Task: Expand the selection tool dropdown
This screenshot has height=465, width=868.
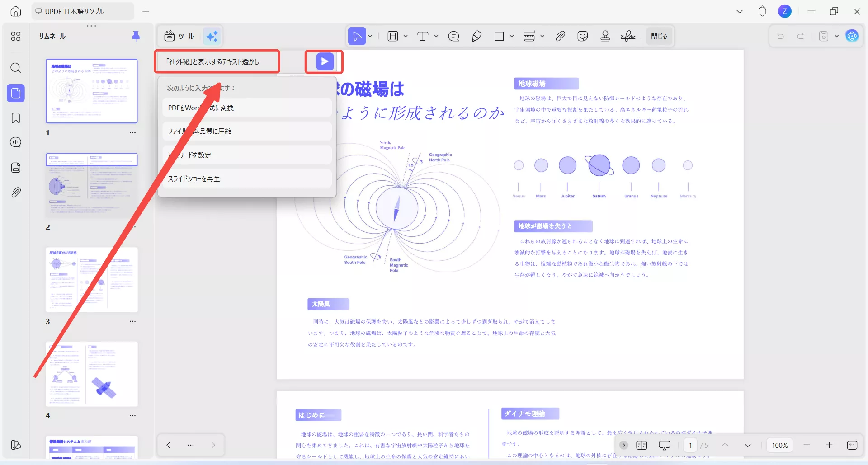Action: pyautogui.click(x=369, y=36)
